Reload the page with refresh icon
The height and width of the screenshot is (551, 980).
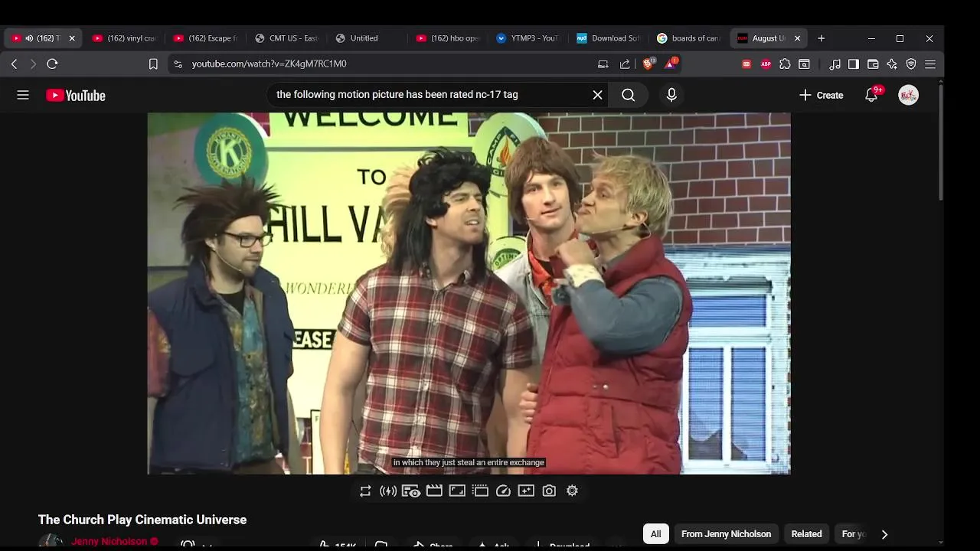(x=53, y=64)
